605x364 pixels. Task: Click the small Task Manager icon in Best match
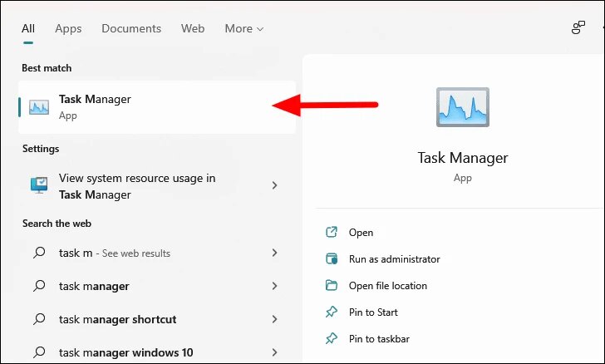pos(39,107)
